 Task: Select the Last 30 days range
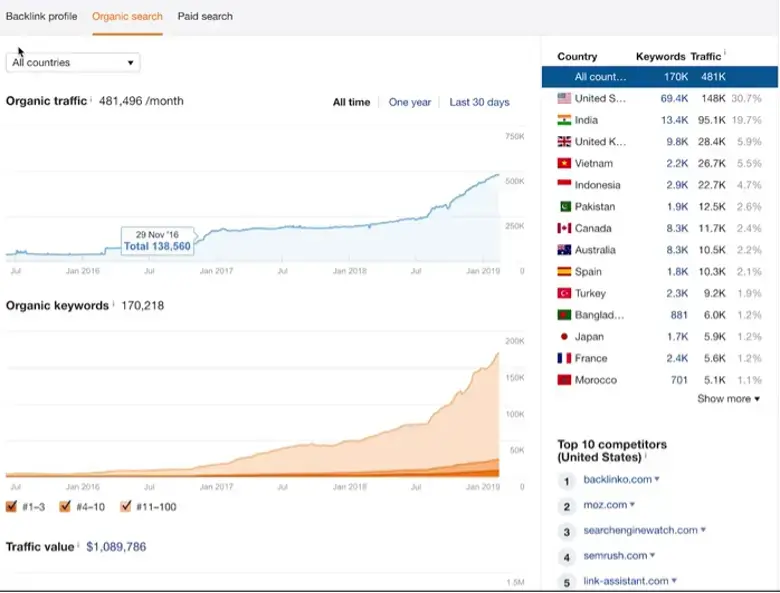pyautogui.click(x=480, y=102)
